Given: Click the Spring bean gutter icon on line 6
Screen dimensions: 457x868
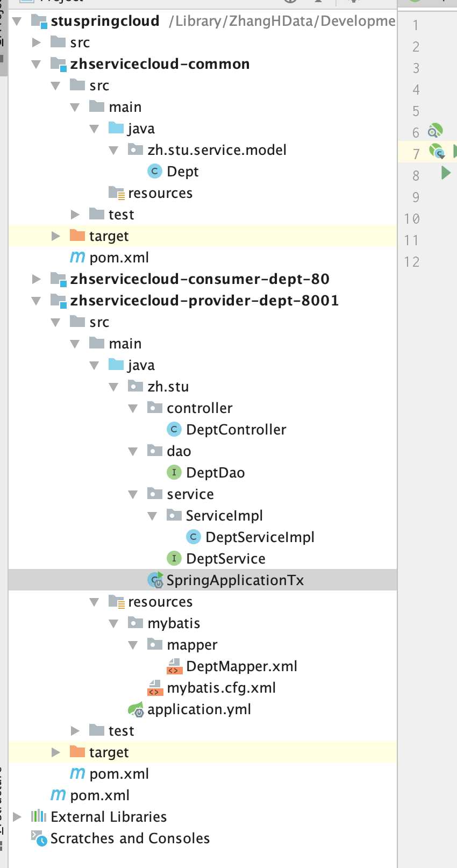Looking at the screenshot, I should [435, 131].
